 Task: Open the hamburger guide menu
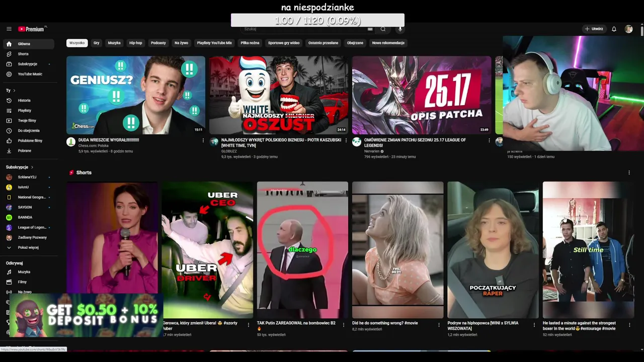tap(9, 29)
